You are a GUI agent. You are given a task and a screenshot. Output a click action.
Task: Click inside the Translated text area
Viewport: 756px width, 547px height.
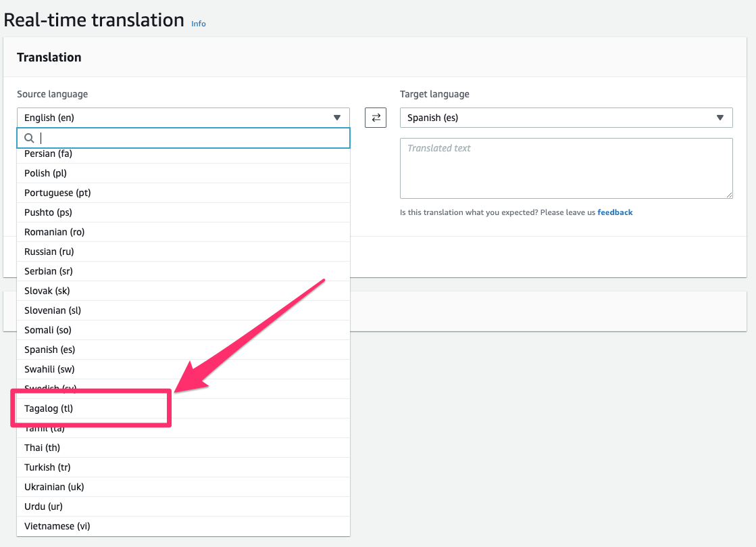coord(566,168)
